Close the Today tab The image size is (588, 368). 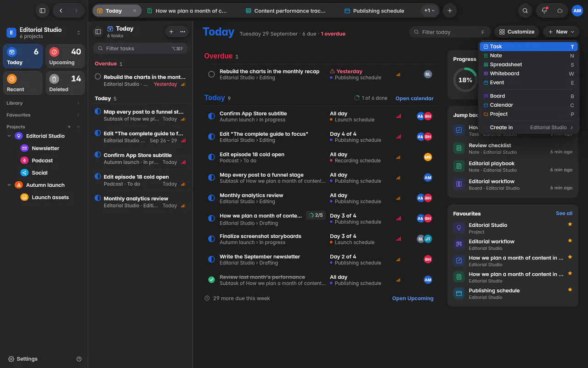point(135,11)
